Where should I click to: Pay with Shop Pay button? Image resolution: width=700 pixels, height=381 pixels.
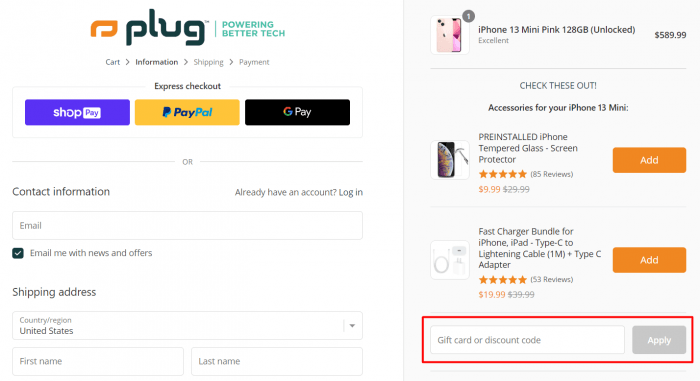(x=77, y=112)
